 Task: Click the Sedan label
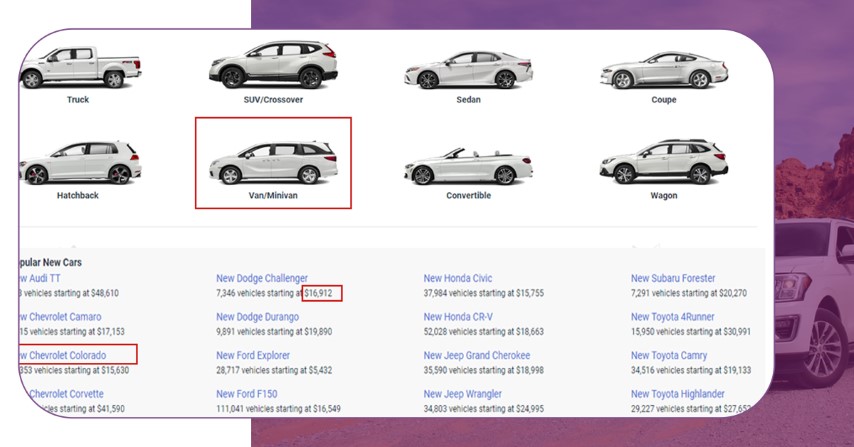pyautogui.click(x=468, y=100)
